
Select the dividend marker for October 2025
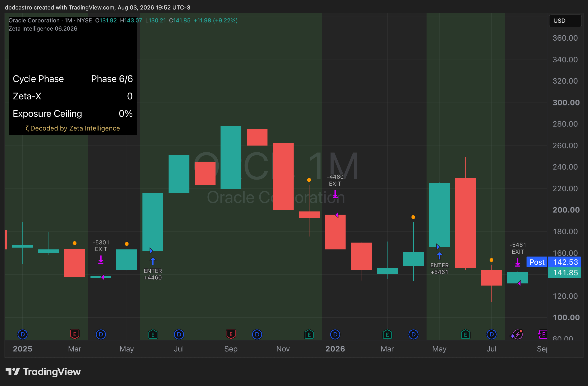[x=257, y=335]
